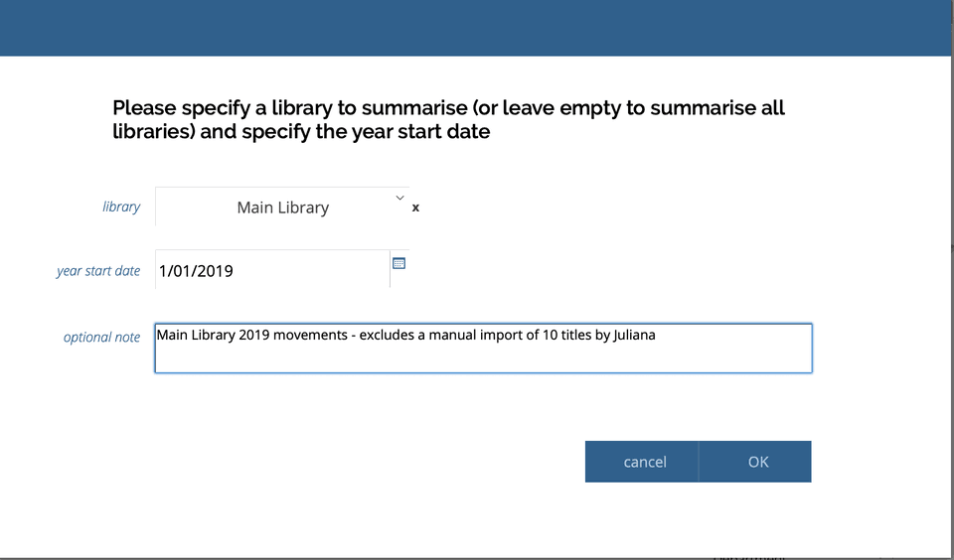954x560 pixels.
Task: Click the small chevron arrow in library box
Action: 399,198
